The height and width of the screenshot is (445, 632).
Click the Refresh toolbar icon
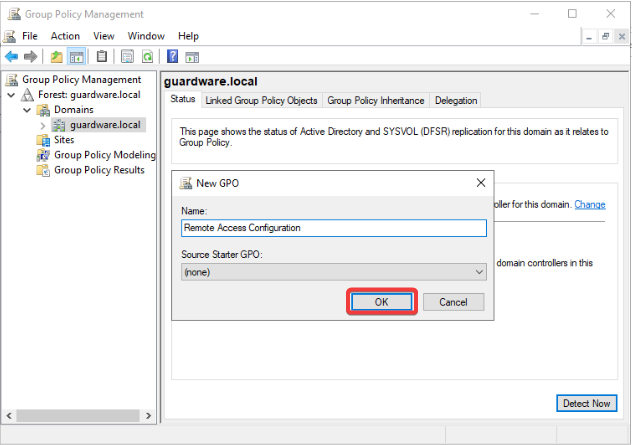148,56
